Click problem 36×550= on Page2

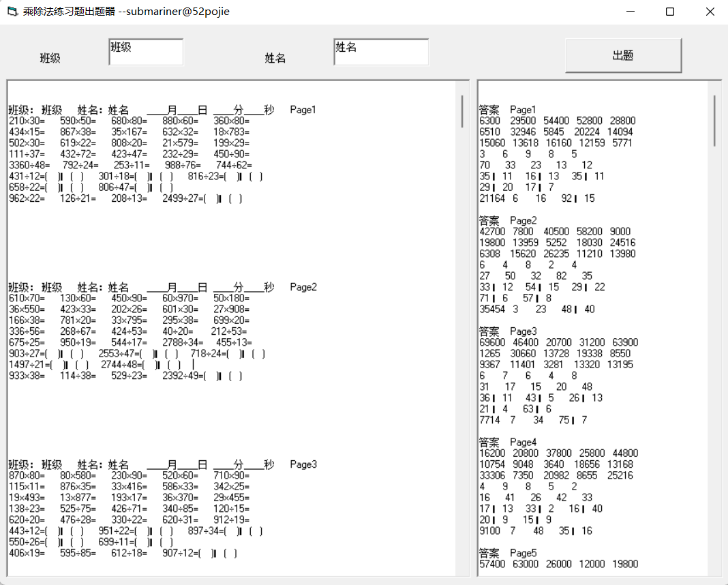click(27, 310)
